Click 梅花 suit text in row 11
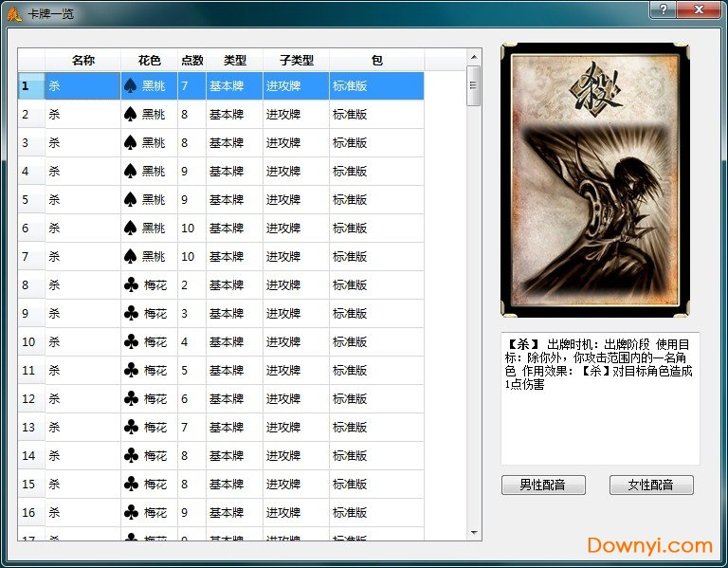Image resolution: width=728 pixels, height=568 pixels. click(155, 370)
